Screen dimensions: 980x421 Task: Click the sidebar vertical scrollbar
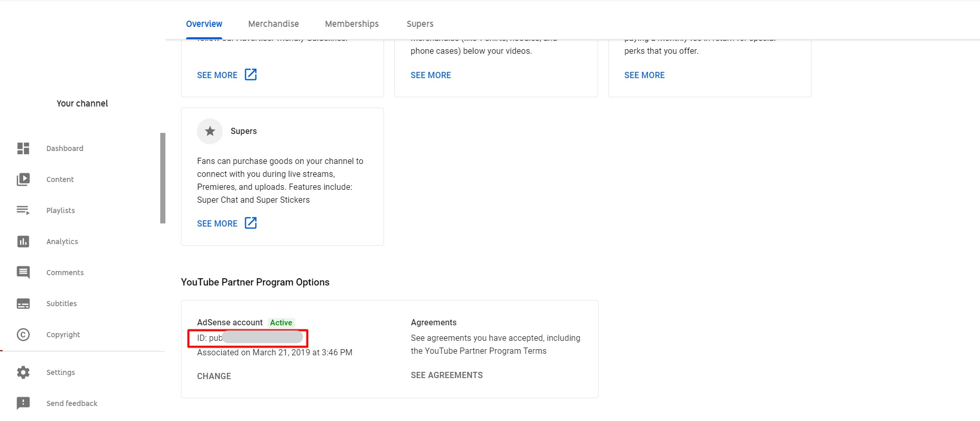(163, 178)
